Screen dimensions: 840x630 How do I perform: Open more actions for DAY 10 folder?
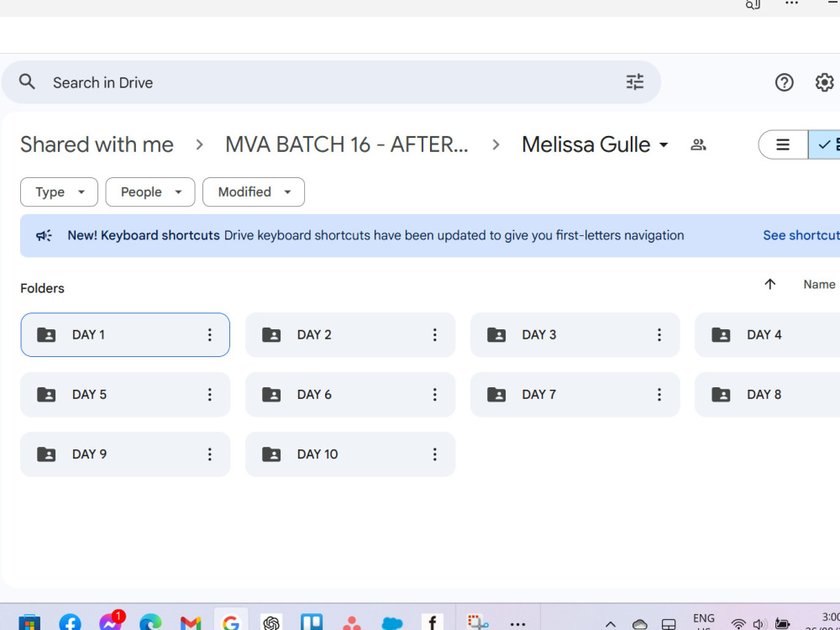pyautogui.click(x=434, y=454)
